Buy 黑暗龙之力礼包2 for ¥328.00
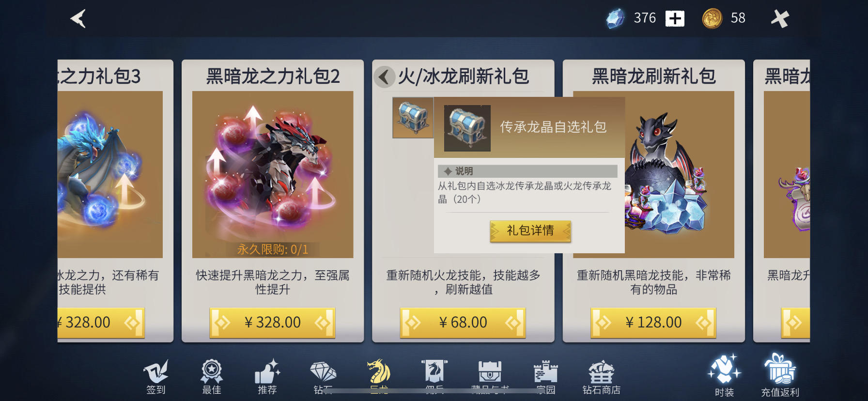 tap(272, 322)
